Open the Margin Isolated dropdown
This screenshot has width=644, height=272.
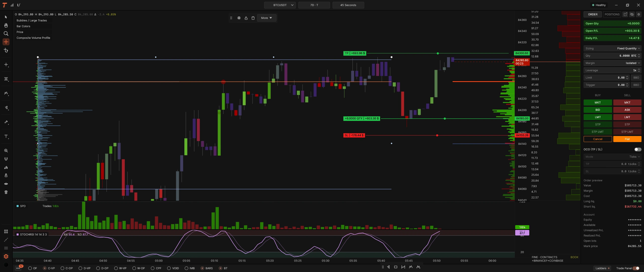coord(612,63)
